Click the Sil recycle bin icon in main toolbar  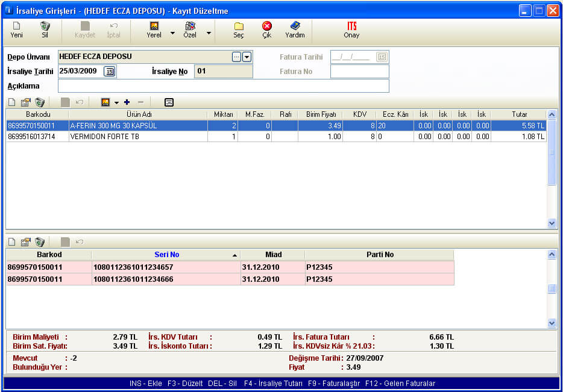[45, 26]
